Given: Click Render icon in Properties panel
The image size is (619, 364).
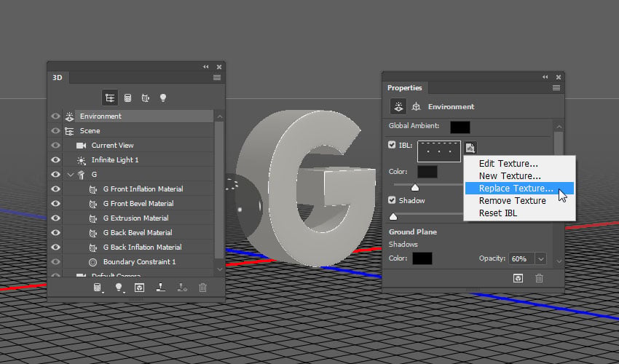Looking at the screenshot, I should coord(518,278).
